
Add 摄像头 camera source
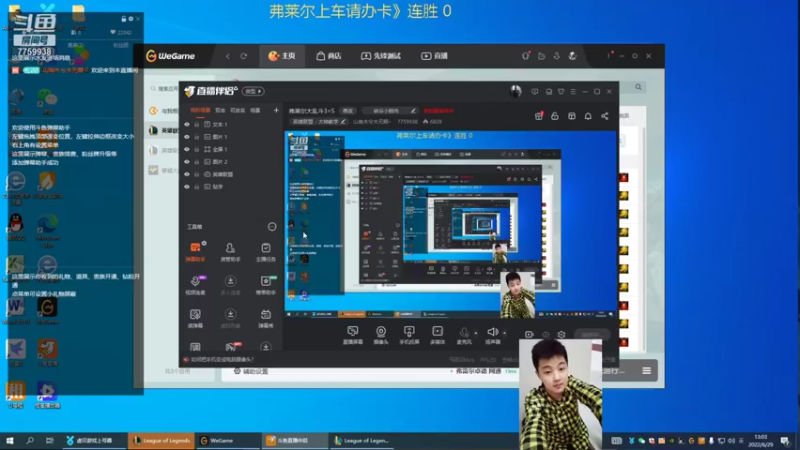click(381, 335)
